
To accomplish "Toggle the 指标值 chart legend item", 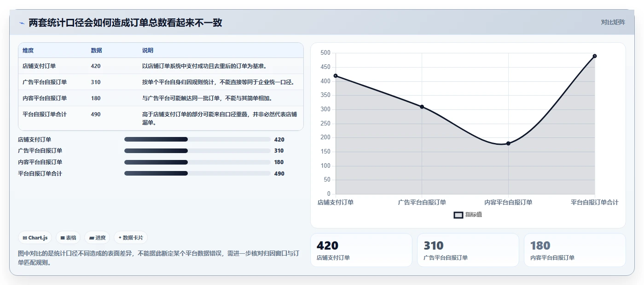I will pyautogui.click(x=468, y=215).
